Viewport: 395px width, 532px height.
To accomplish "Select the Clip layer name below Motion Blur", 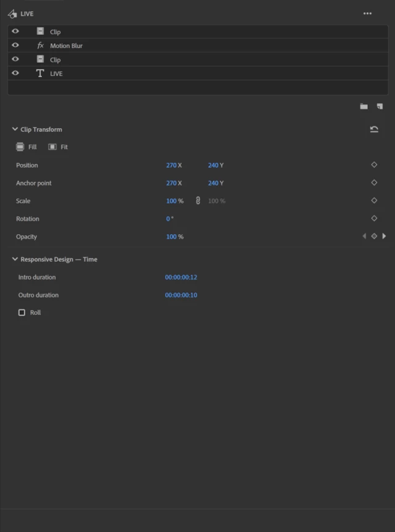I will (55, 60).
